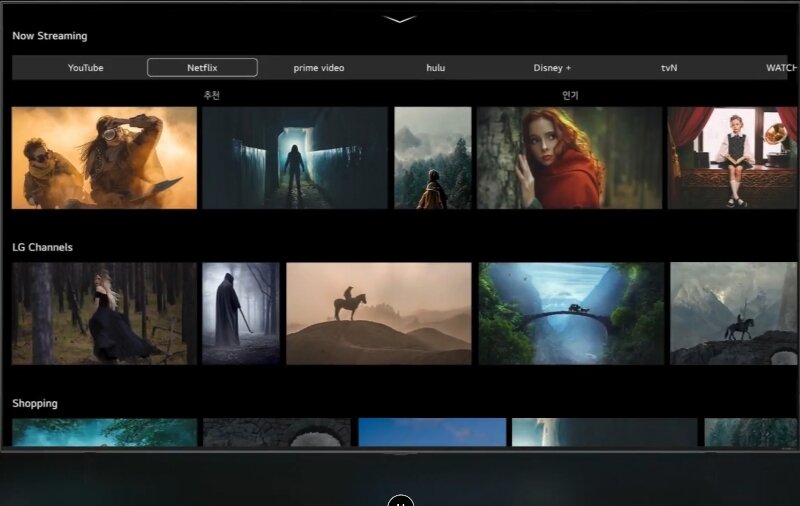This screenshot has width=800, height=506.
Task: Select the Netflix streaming tab
Action: pyautogui.click(x=202, y=68)
